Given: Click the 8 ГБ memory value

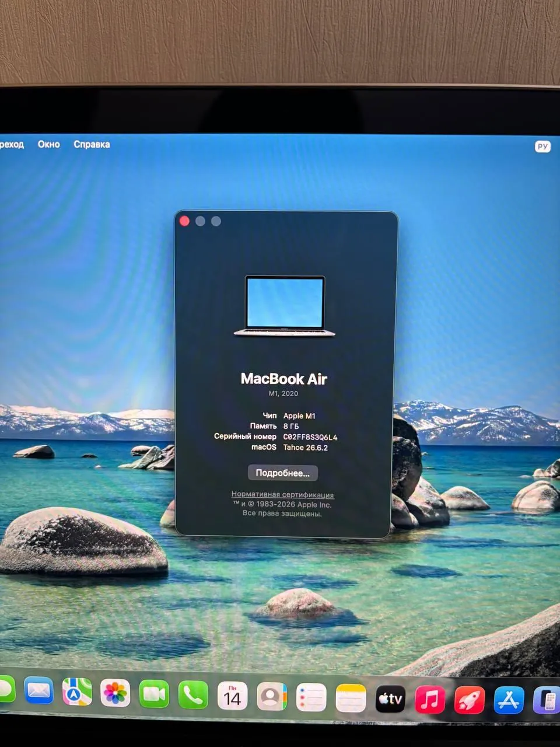Looking at the screenshot, I should click(291, 427).
